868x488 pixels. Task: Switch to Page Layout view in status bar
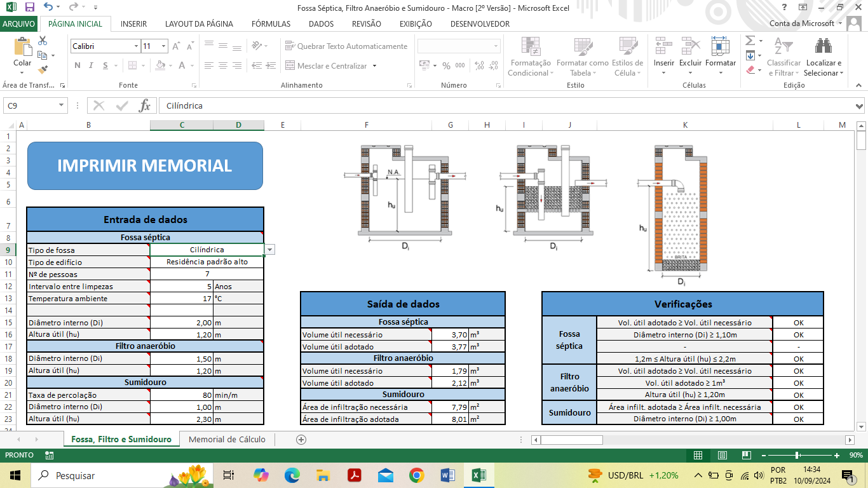click(x=722, y=455)
